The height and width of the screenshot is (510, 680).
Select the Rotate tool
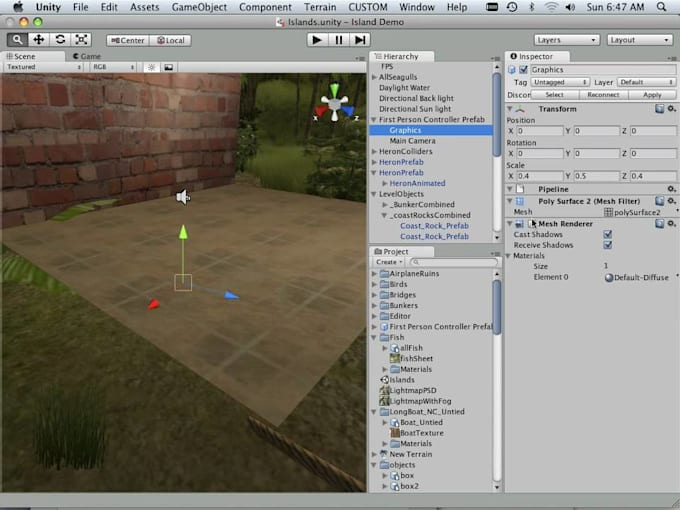click(60, 40)
